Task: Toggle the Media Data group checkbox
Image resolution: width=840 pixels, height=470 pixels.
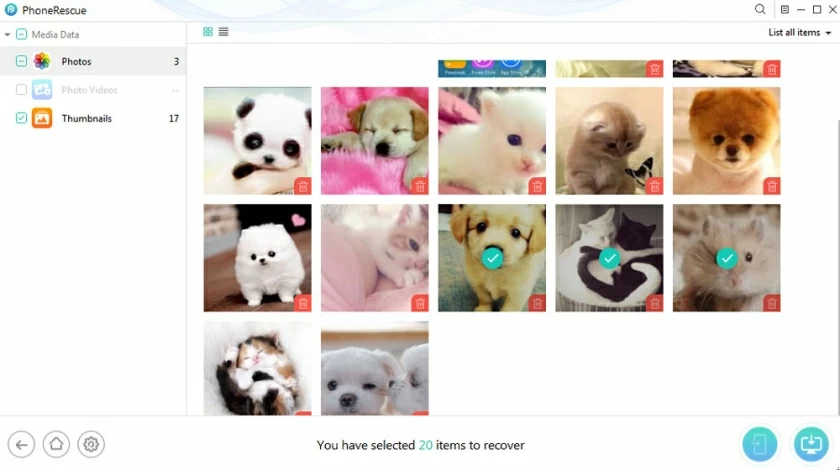Action: [x=21, y=34]
